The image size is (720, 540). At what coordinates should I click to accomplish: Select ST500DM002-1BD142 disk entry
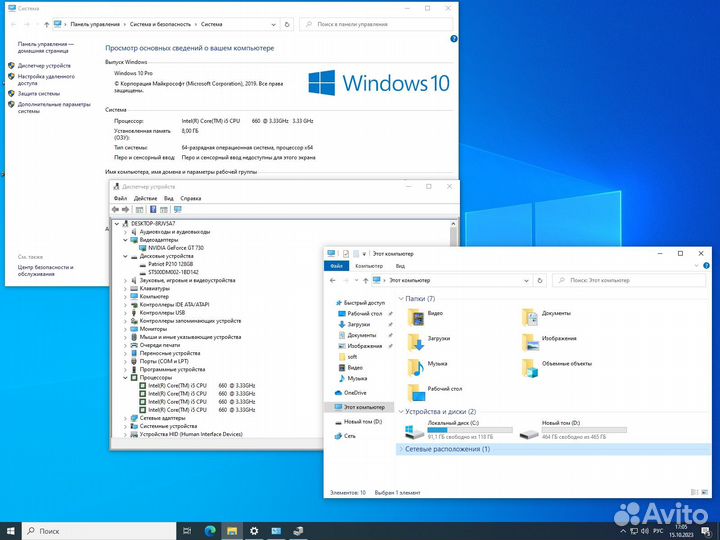coord(173,272)
